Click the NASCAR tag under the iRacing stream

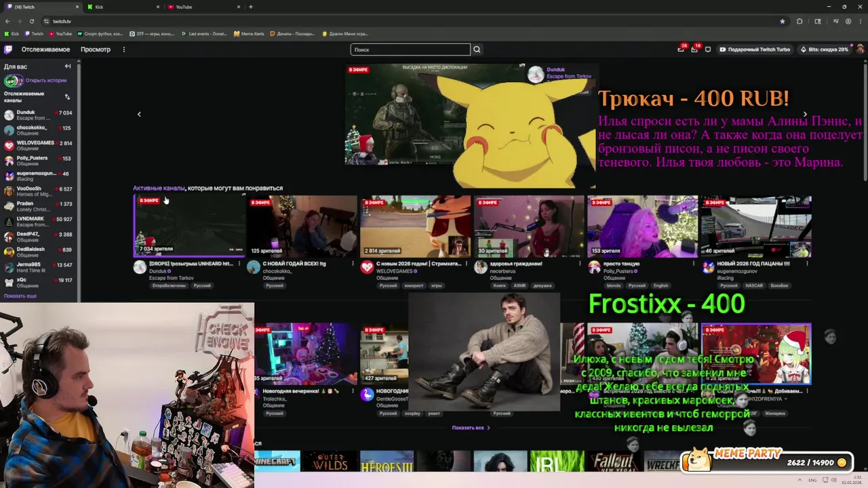coord(753,285)
